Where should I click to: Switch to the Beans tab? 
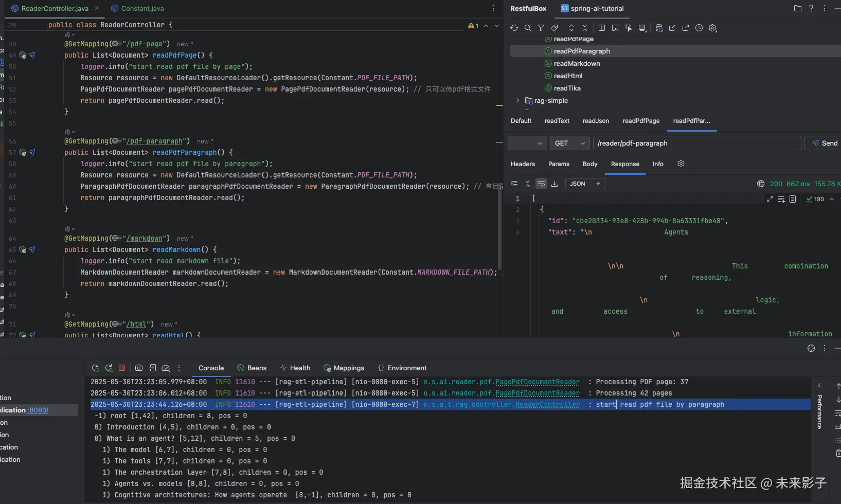[x=252, y=368]
